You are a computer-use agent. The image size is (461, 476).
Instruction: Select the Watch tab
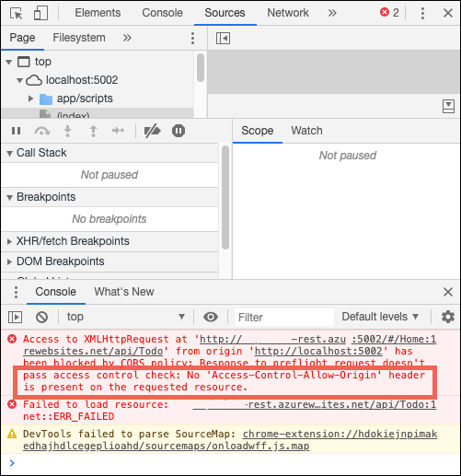306,131
